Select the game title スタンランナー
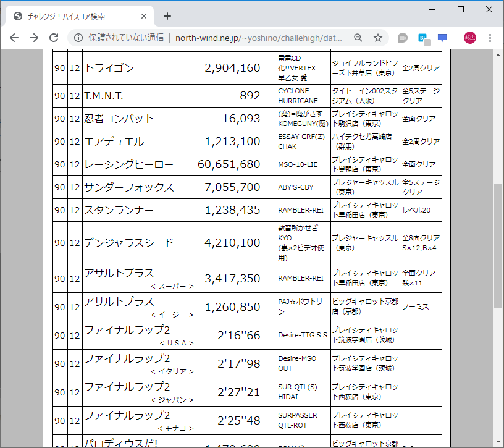Image resolution: width=504 pixels, height=448 pixels. [119, 210]
